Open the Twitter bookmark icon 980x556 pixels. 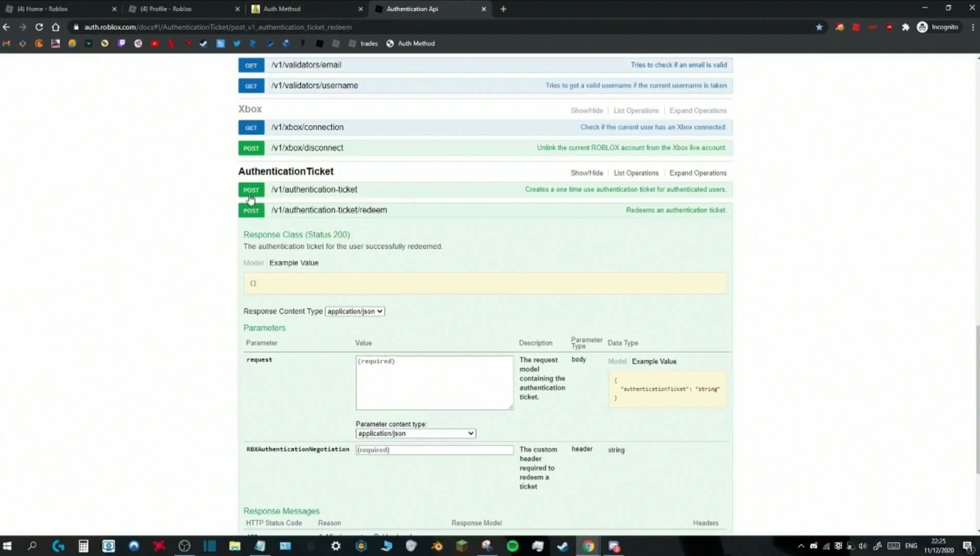(236, 44)
